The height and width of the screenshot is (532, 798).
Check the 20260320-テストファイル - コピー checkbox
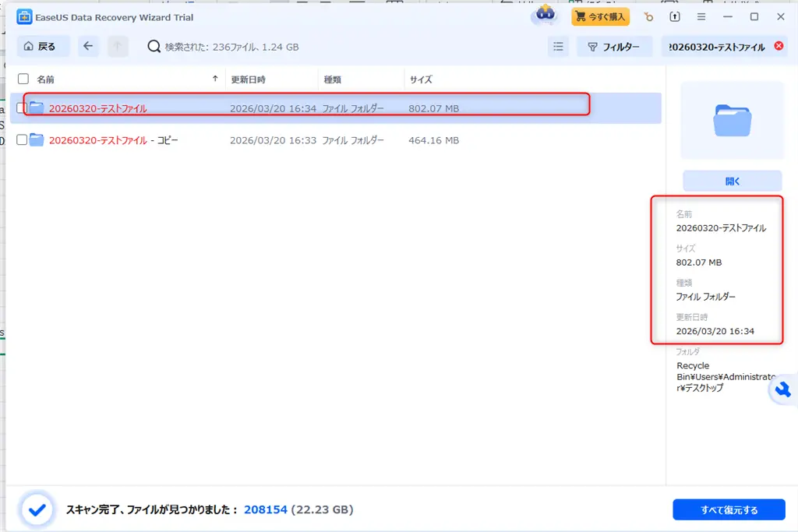point(21,140)
